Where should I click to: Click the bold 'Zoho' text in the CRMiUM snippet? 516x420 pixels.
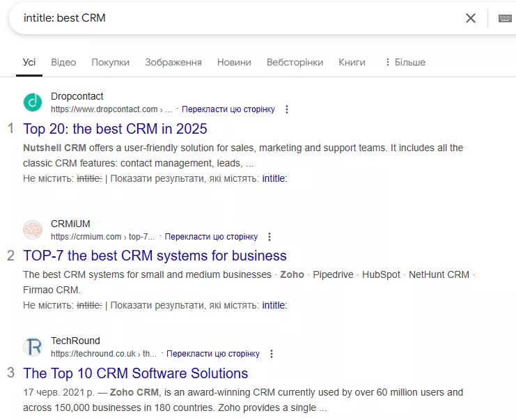click(x=292, y=274)
